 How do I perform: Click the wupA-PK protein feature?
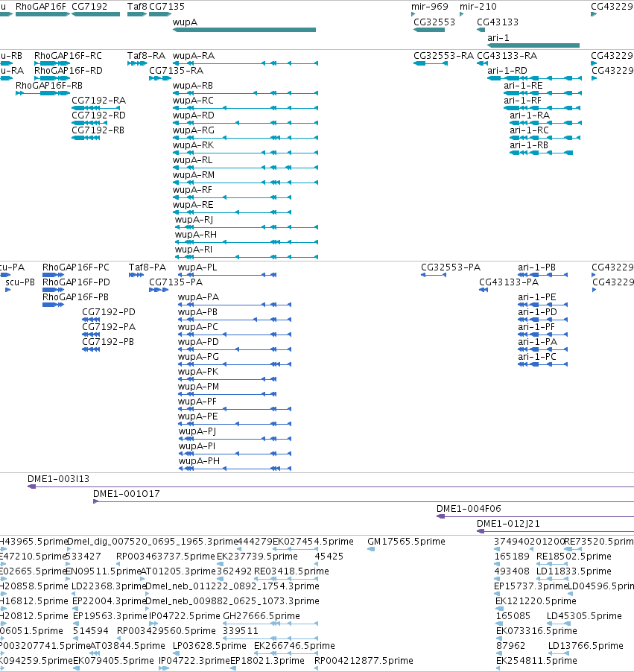(227, 379)
